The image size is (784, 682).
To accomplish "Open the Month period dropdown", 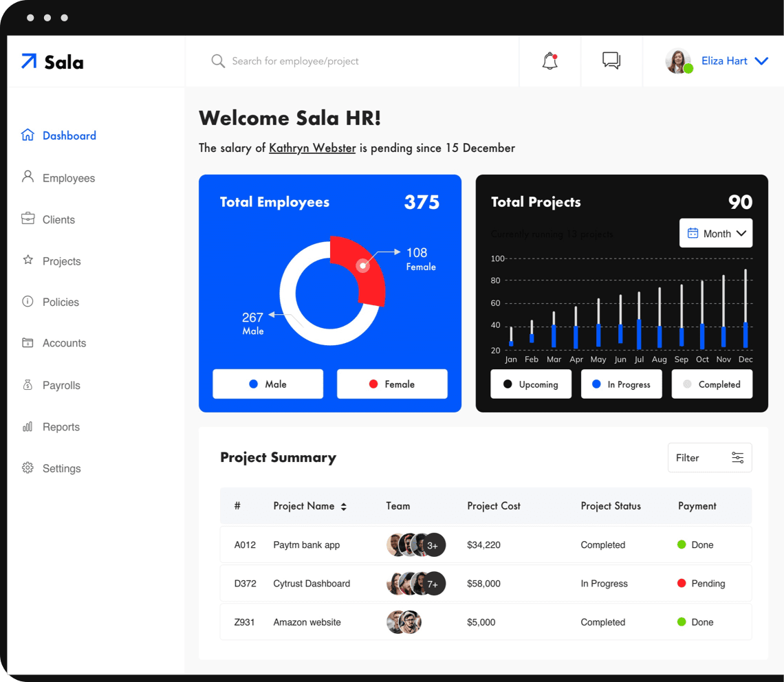I will pos(716,234).
